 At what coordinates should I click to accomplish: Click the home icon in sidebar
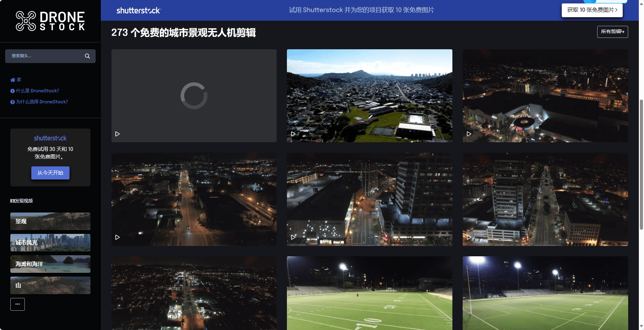pos(13,80)
